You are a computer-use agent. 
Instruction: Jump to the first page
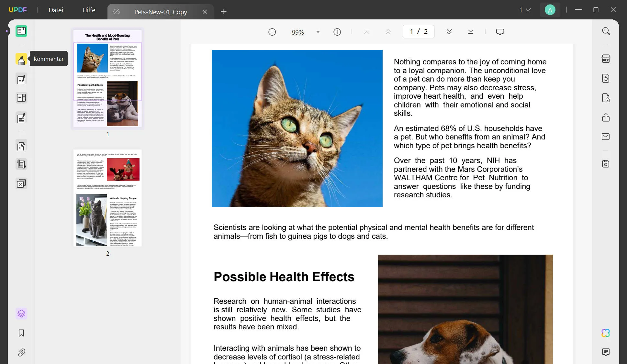367,32
